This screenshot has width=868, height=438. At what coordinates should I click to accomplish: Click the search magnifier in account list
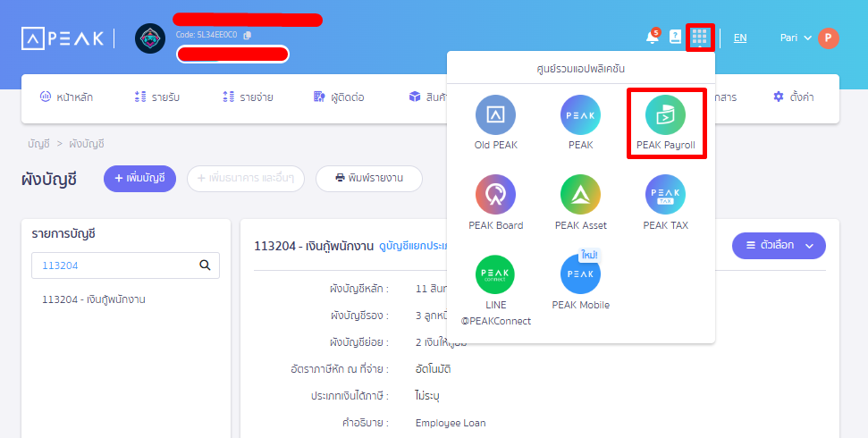[205, 265]
